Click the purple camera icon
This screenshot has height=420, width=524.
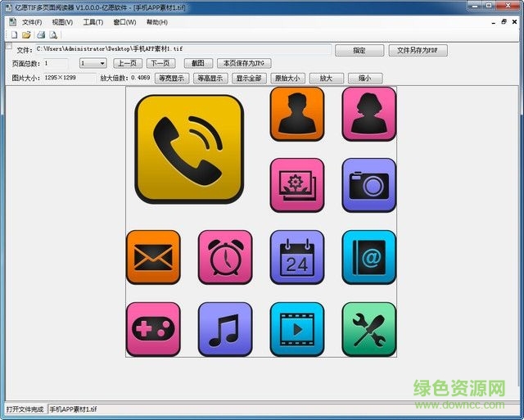(369, 186)
